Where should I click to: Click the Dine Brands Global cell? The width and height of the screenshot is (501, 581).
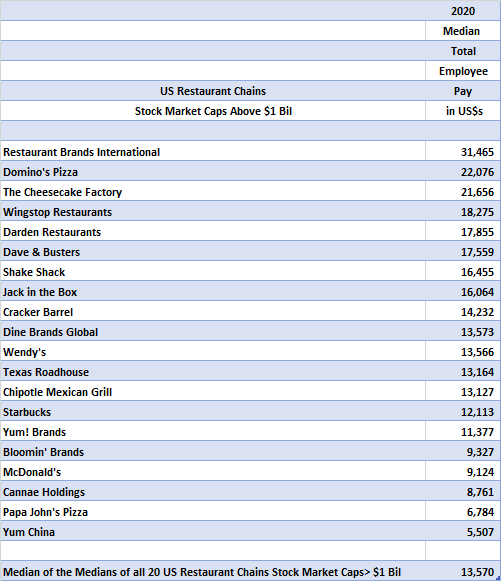tap(213, 332)
